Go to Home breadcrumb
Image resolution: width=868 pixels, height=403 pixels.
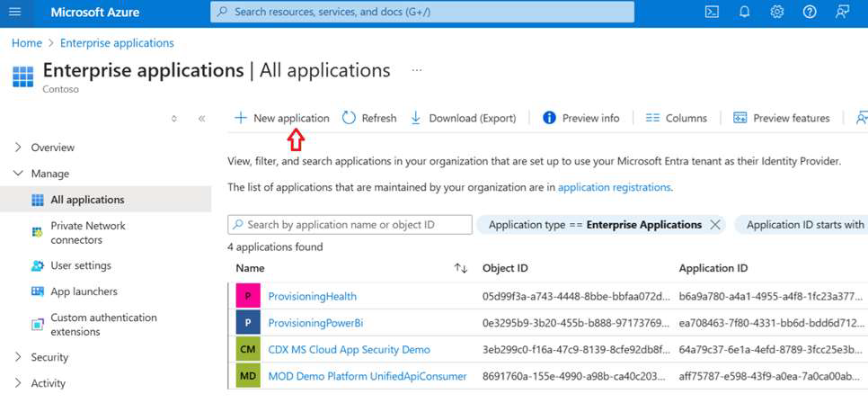point(27,43)
